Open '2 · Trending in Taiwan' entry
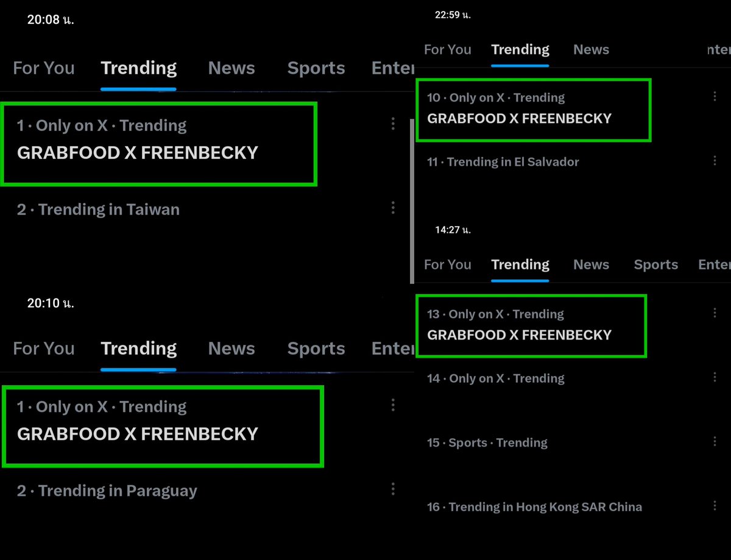The width and height of the screenshot is (731, 560). click(98, 210)
